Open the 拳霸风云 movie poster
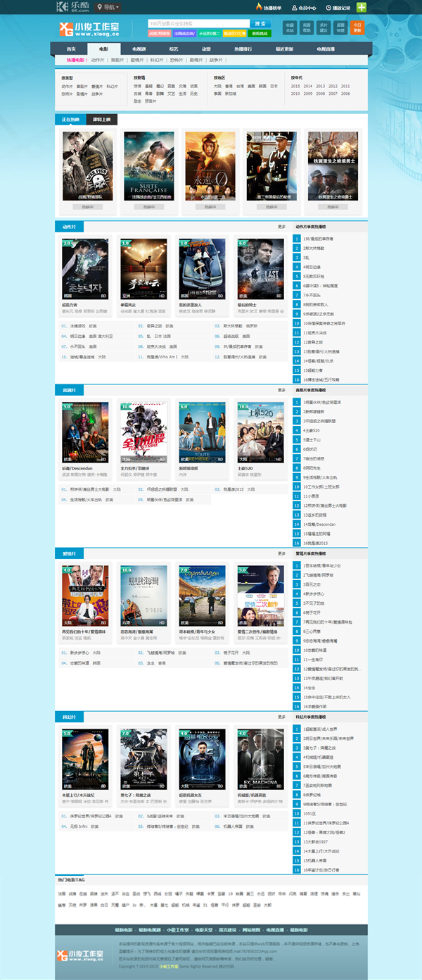This screenshot has width=422, height=980. pos(143,270)
